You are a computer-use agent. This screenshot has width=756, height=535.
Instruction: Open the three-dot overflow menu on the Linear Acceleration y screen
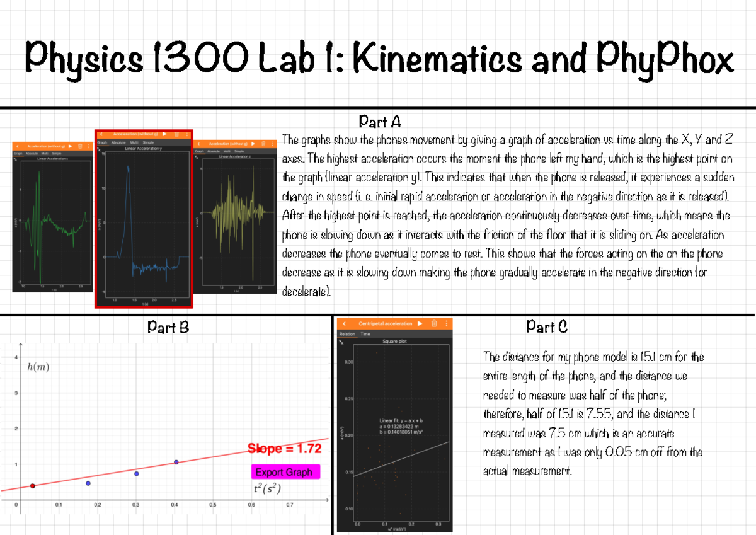tap(187, 134)
